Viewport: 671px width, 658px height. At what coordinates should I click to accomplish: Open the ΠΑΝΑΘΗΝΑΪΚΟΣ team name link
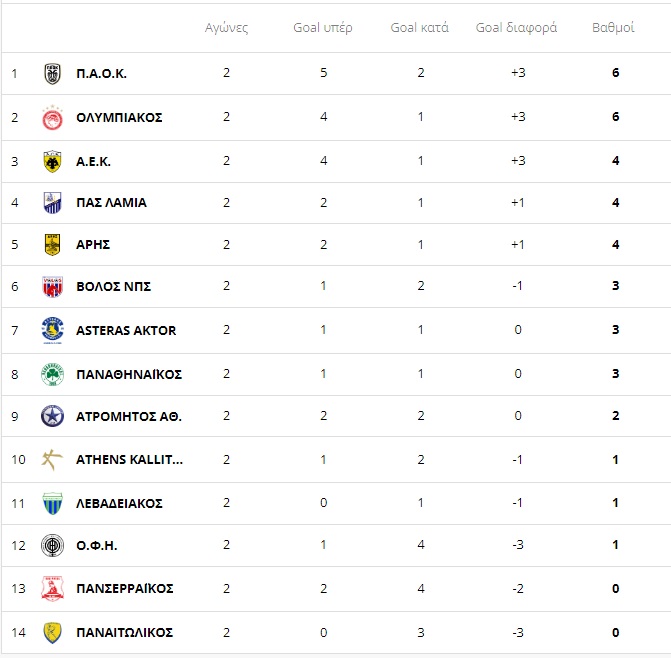pos(129,375)
